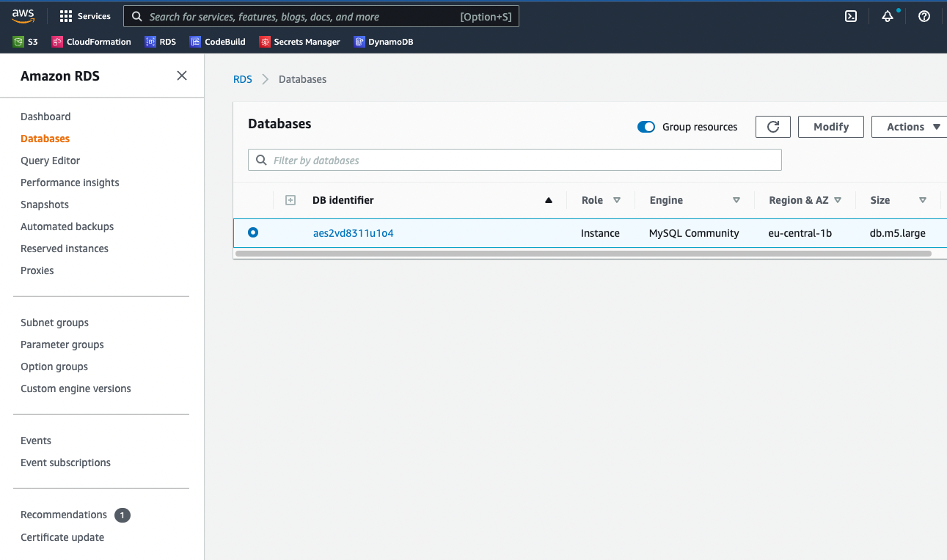The image size is (947, 560).
Task: Click the Filter by databases field
Action: [x=515, y=160]
